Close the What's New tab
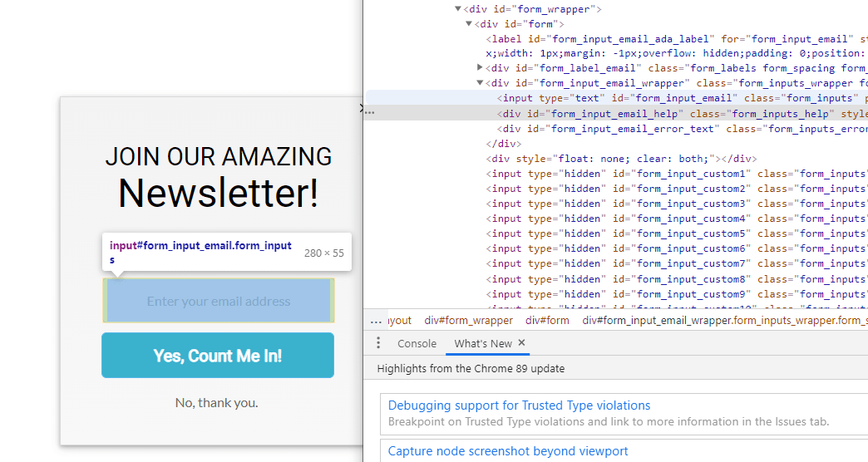 pyautogui.click(x=521, y=343)
